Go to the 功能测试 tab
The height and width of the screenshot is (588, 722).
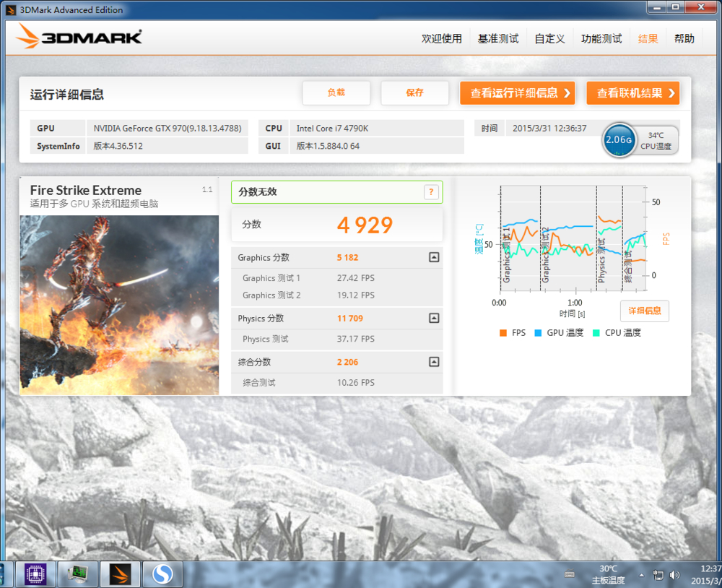click(601, 39)
